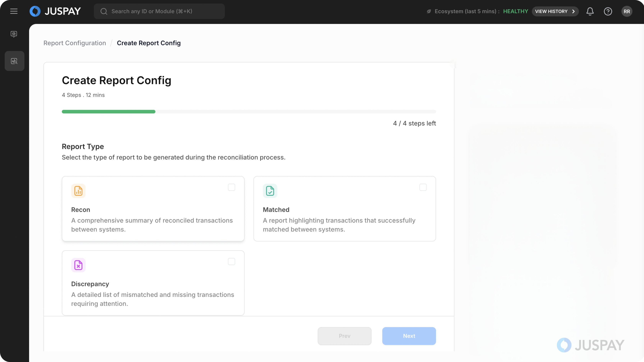Focus the Search any ID field

click(159, 11)
